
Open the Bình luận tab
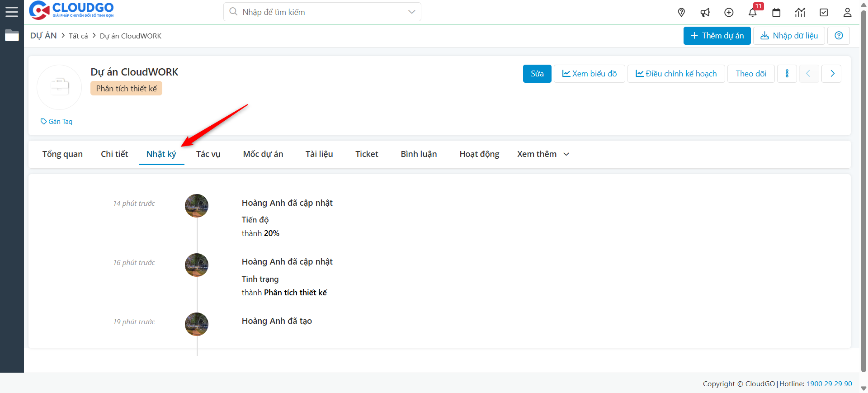pyautogui.click(x=419, y=154)
